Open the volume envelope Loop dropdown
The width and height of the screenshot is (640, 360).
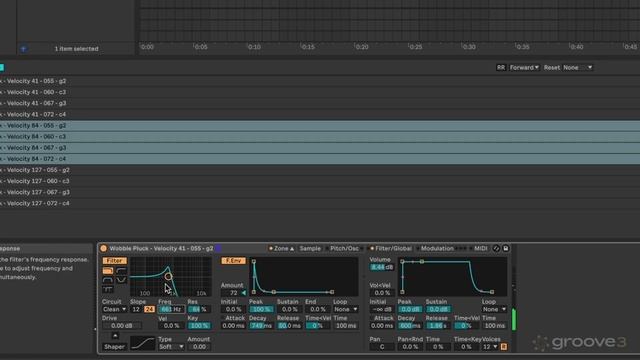pos(494,309)
